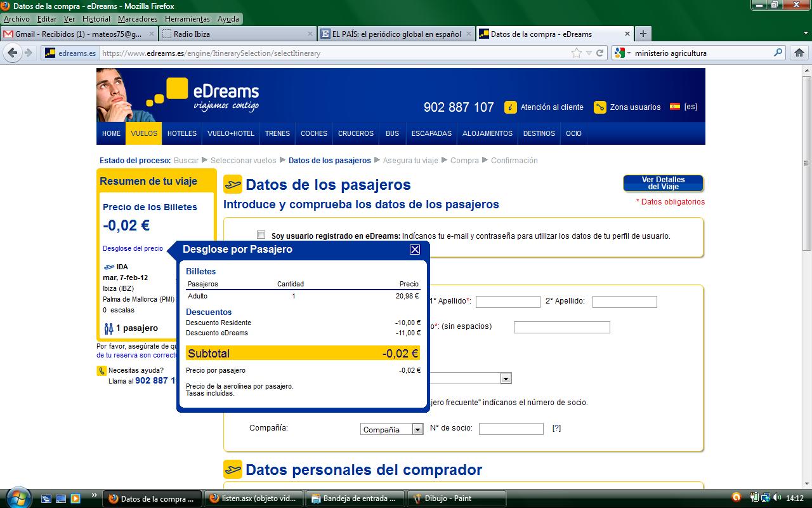Viewport: 812px width, 508px height.
Task: Click the Windows Start button
Action: 17,497
